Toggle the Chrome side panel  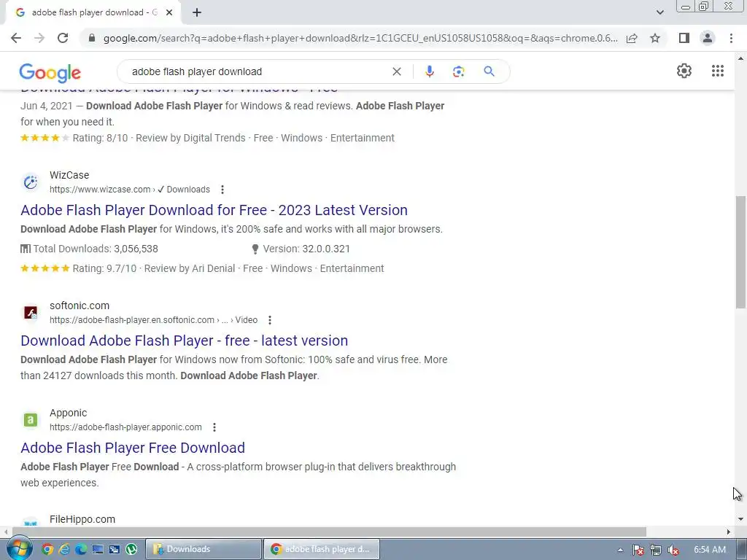point(684,38)
